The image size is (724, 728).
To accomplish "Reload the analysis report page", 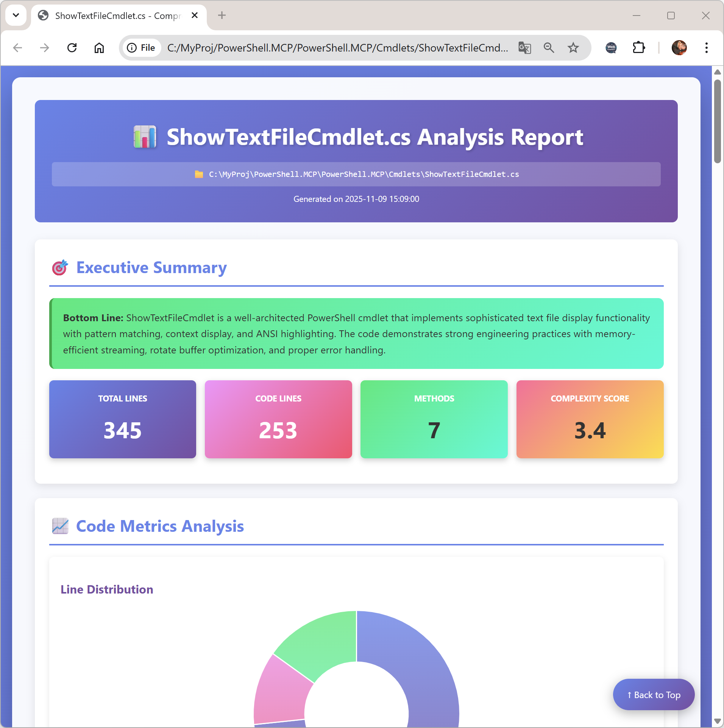I will coord(72,48).
